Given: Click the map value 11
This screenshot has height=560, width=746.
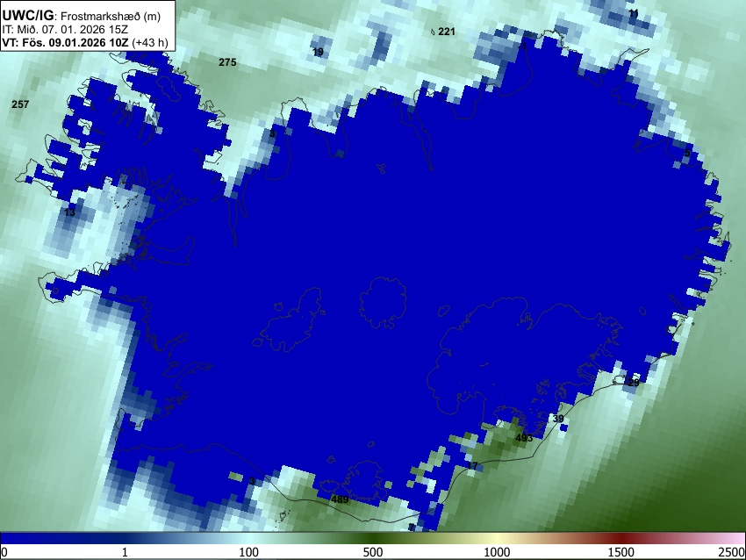Looking at the screenshot, I should (x=634, y=13).
